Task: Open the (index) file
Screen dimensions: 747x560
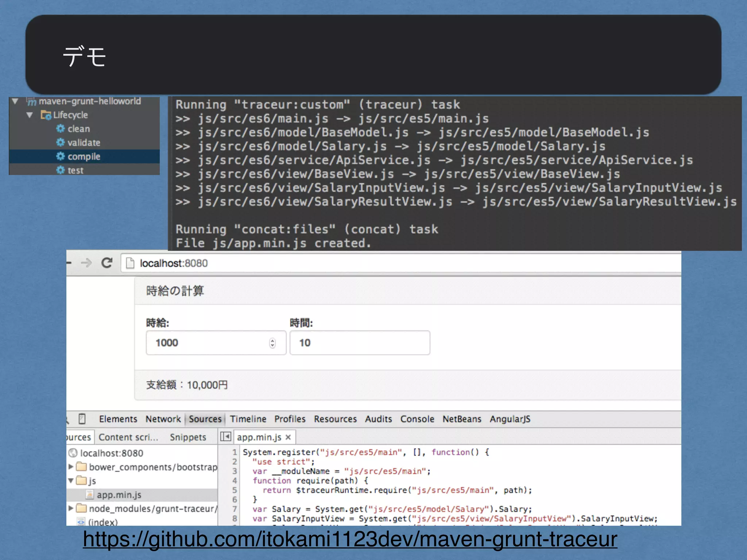Action: click(103, 522)
